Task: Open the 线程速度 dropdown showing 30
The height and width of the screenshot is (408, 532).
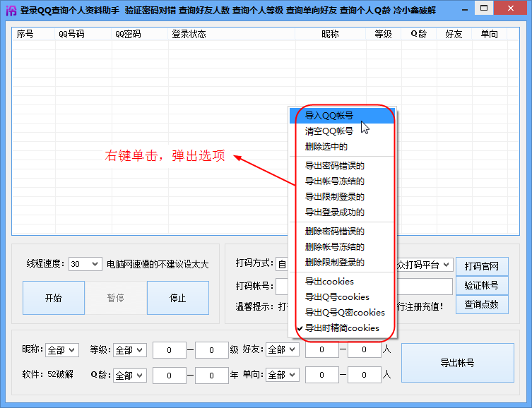Action: pyautogui.click(x=85, y=264)
